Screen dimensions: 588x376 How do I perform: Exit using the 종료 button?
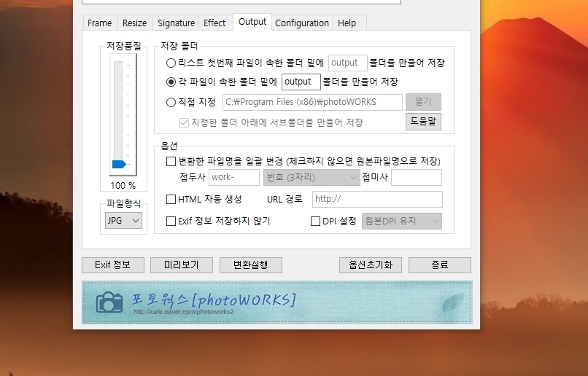439,265
